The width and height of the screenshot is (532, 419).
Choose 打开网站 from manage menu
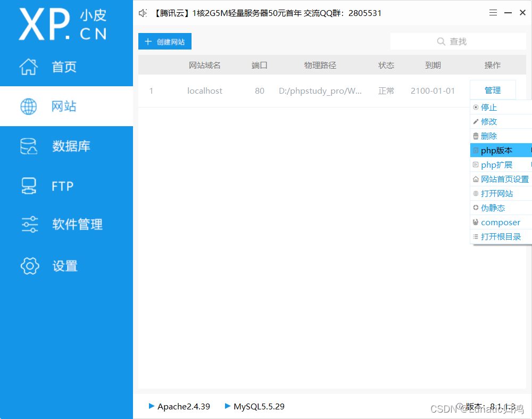501,193
